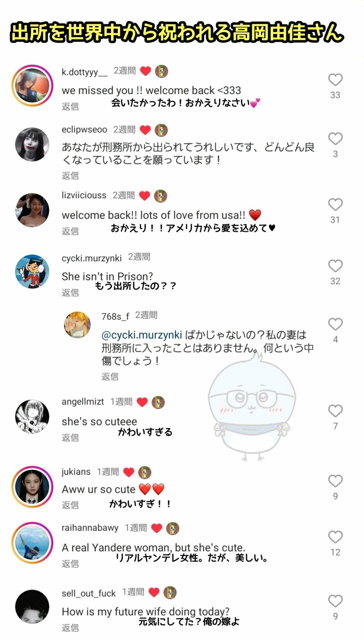Reply to sell_out_fuck's comment via 返信
The width and height of the screenshot is (364, 640).
click(71, 628)
